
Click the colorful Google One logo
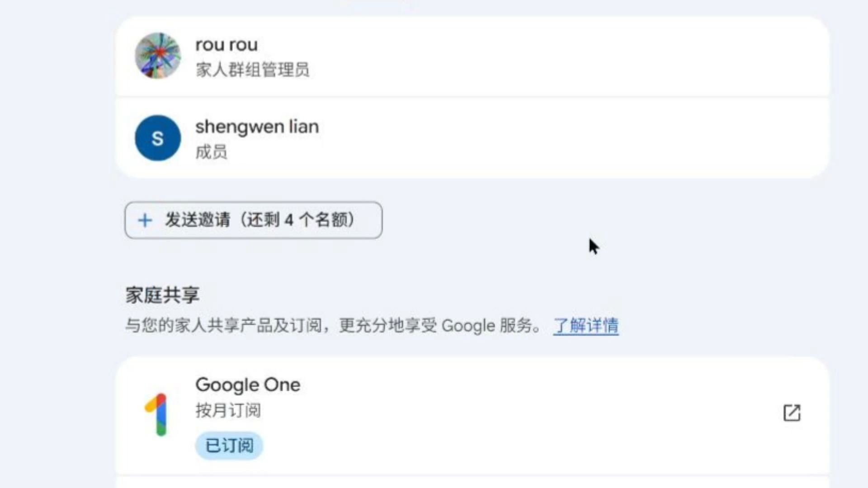[x=157, y=414]
